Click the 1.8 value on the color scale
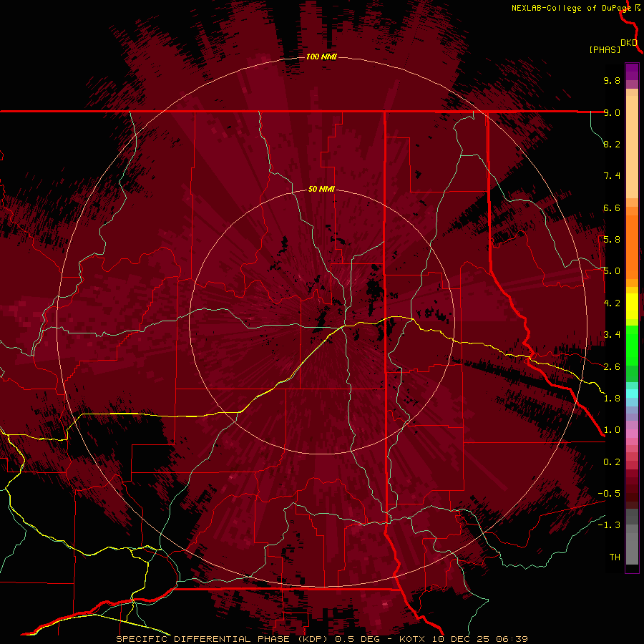Viewport: 644px width, 644px height. (x=612, y=399)
